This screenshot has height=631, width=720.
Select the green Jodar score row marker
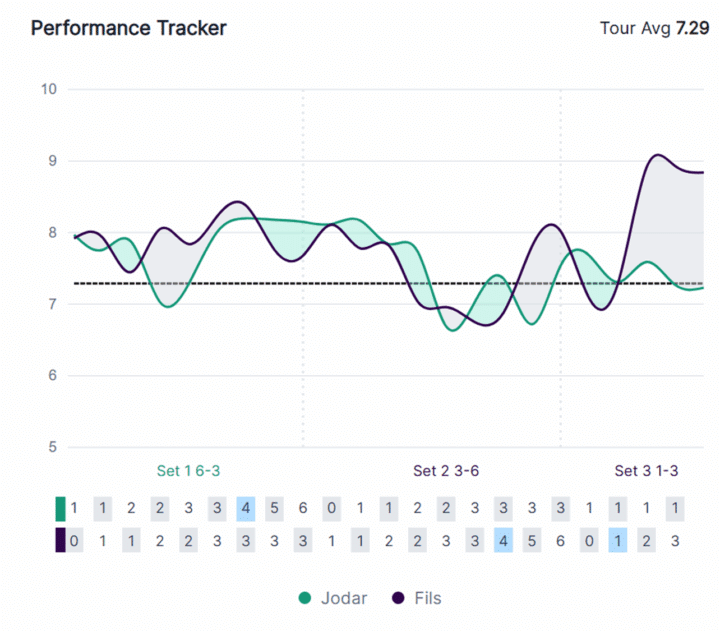(60, 508)
